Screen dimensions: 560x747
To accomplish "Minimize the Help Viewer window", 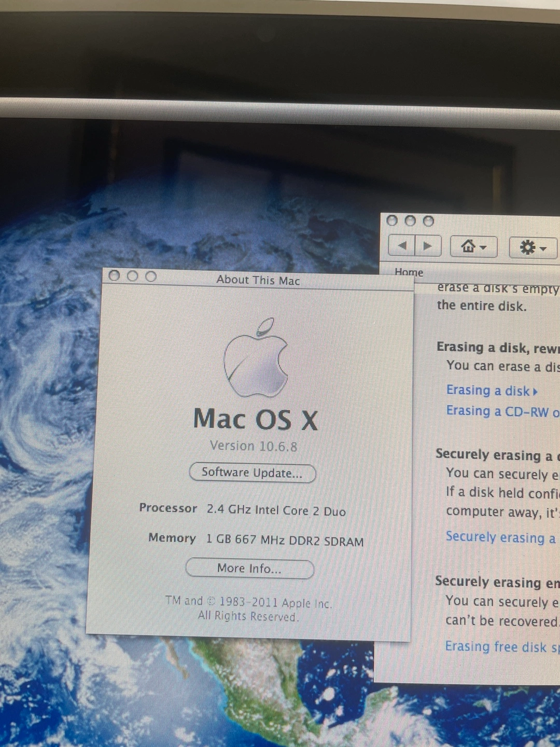I will pos(410,221).
